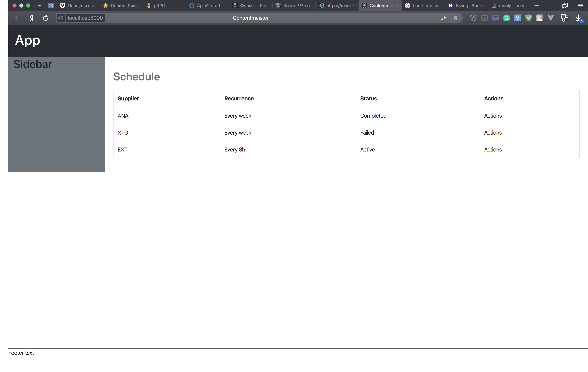Click the localhost:3000 address bar

[x=85, y=18]
